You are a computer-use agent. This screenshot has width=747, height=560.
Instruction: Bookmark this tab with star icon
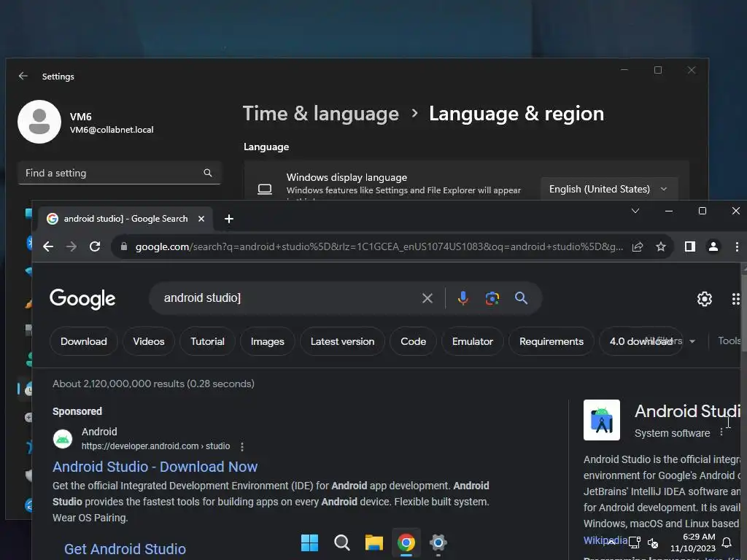coord(661,246)
